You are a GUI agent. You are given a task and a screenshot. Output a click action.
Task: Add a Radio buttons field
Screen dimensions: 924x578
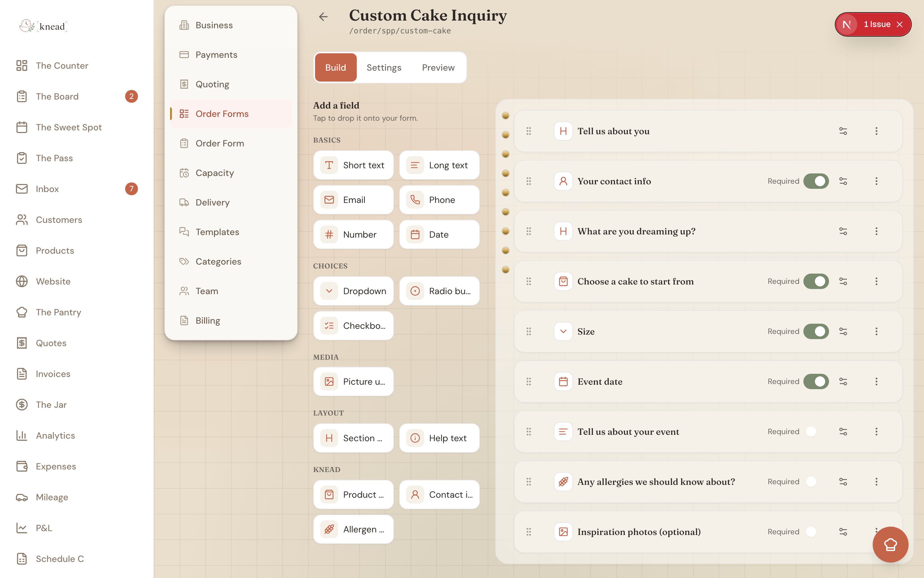point(439,291)
